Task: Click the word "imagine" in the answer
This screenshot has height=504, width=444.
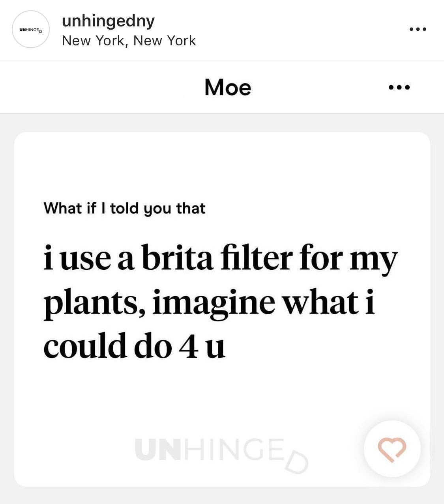Action: coord(214,304)
